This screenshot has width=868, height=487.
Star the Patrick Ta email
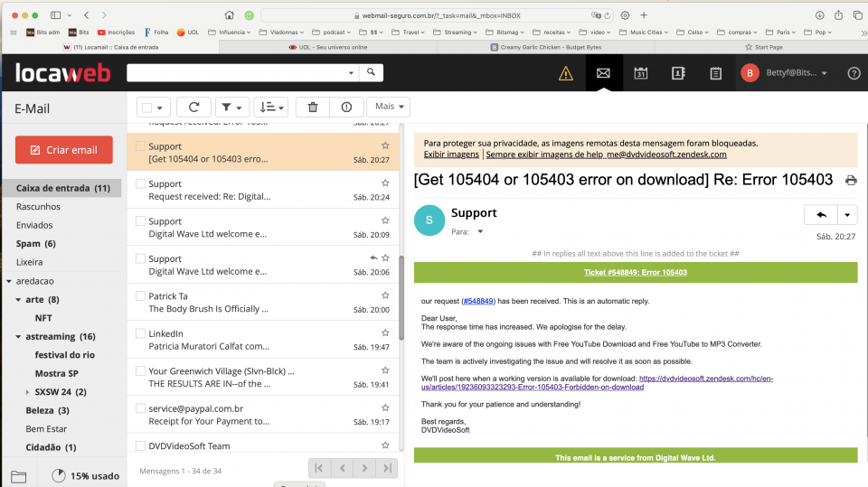coord(385,295)
